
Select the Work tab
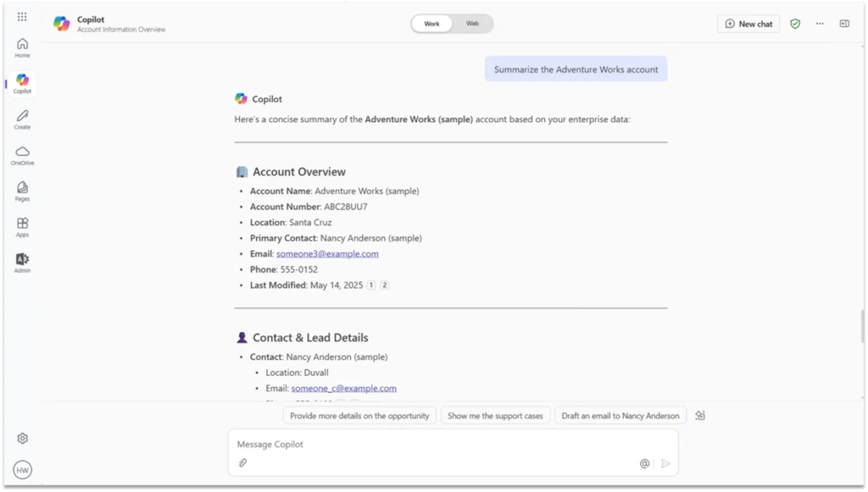431,25
